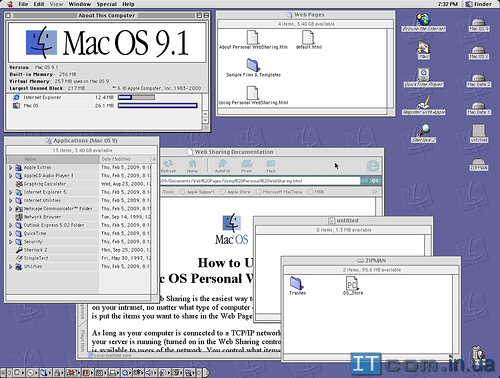Select the Sherlock 2 desktop icon

coord(424,134)
